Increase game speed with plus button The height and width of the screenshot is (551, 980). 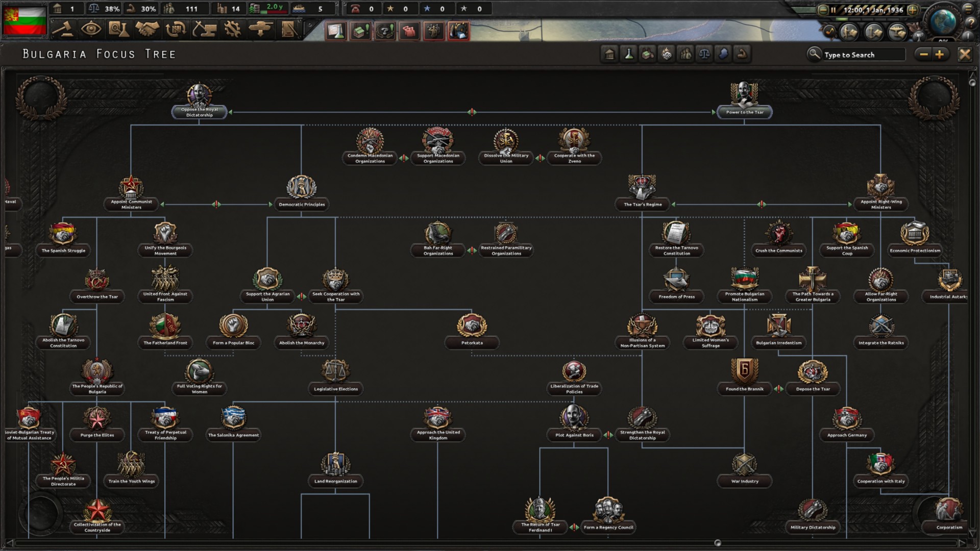pyautogui.click(x=913, y=10)
